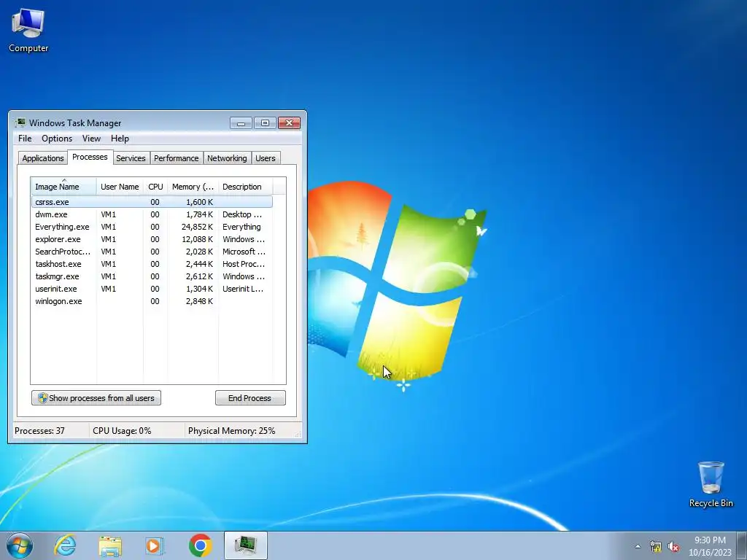Screen dimensions: 747x560
Task: Sort by User Name column header
Action: pos(120,186)
